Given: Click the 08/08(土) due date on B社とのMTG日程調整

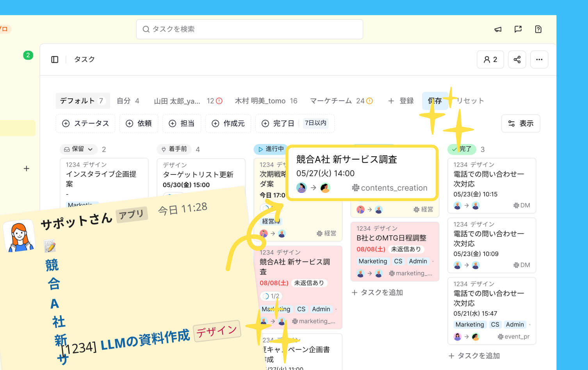Looking at the screenshot, I should [x=371, y=249].
